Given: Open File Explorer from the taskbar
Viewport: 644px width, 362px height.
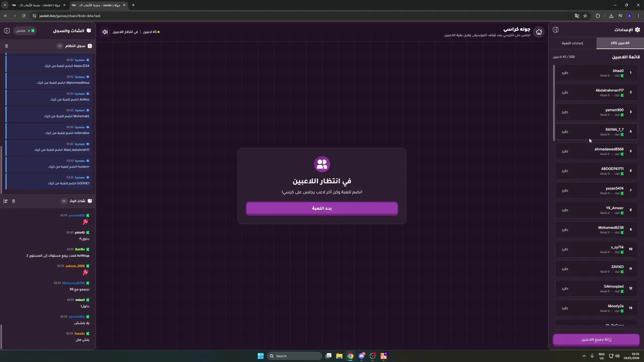Looking at the screenshot, I should 339,356.
